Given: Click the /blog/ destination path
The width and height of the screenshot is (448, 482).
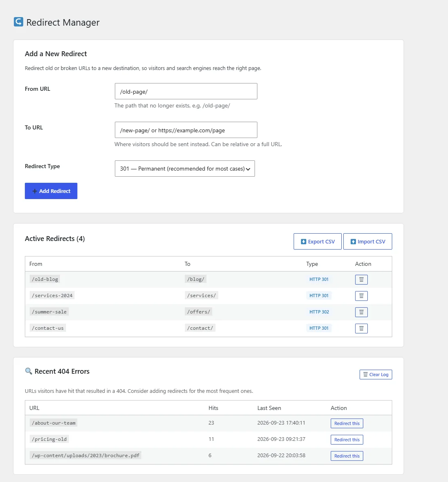Looking at the screenshot, I should pos(195,279).
